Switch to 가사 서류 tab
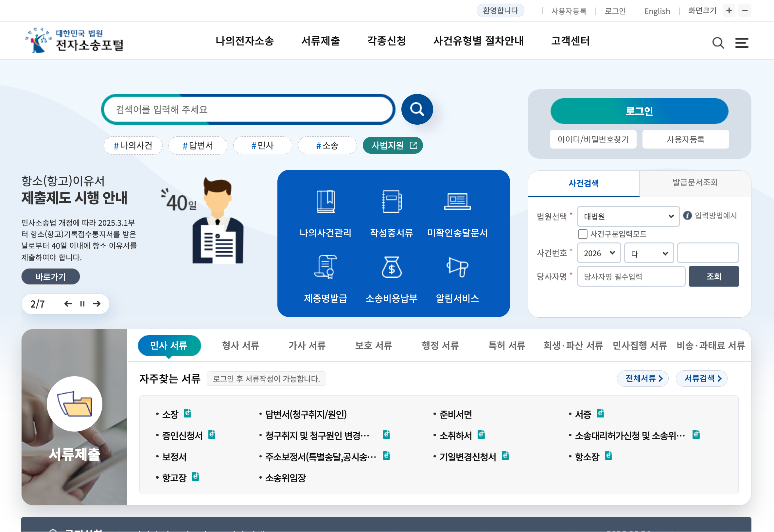 307,345
